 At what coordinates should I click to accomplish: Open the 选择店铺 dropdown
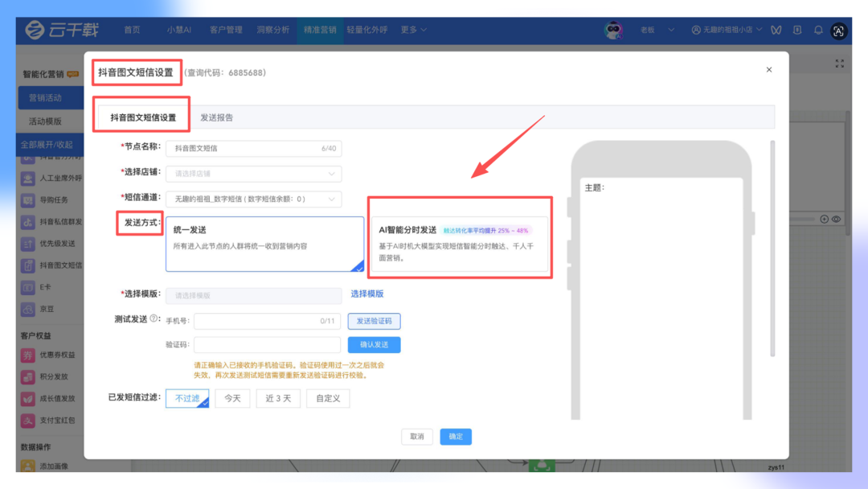[x=253, y=174]
